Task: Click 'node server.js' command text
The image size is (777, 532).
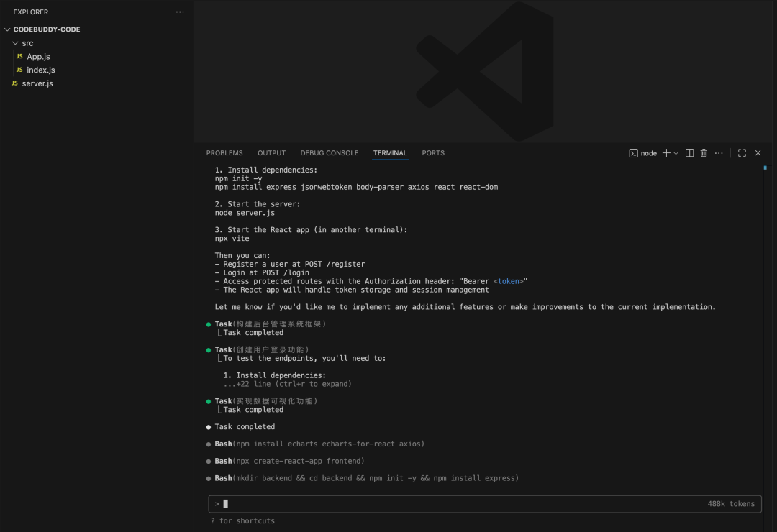Action: click(x=245, y=213)
